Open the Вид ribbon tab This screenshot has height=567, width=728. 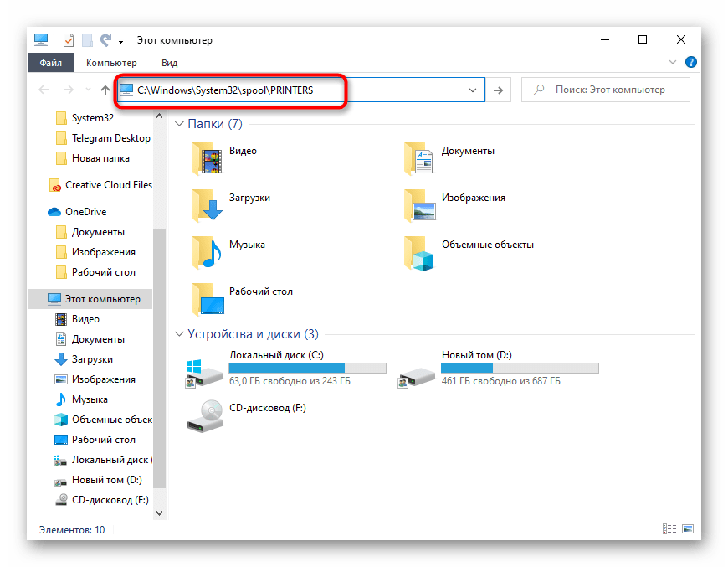click(x=170, y=63)
